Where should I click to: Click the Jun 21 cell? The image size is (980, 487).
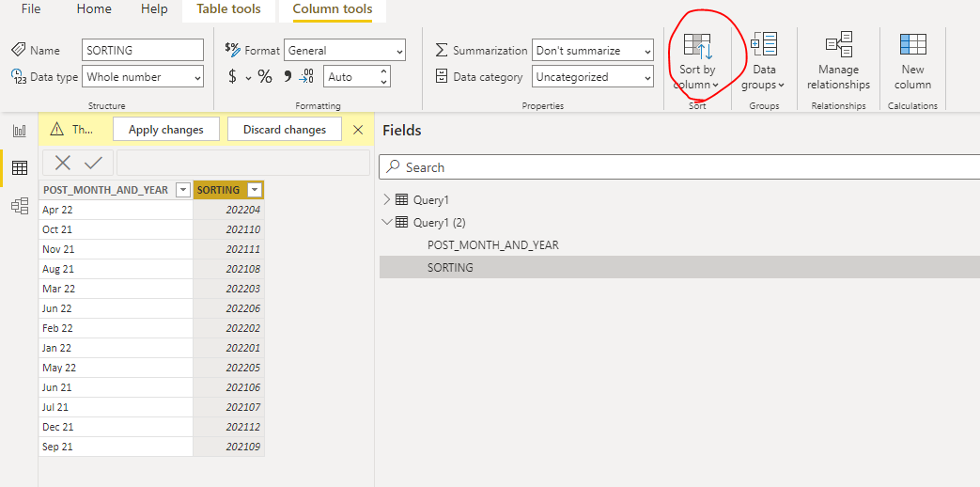[116, 387]
